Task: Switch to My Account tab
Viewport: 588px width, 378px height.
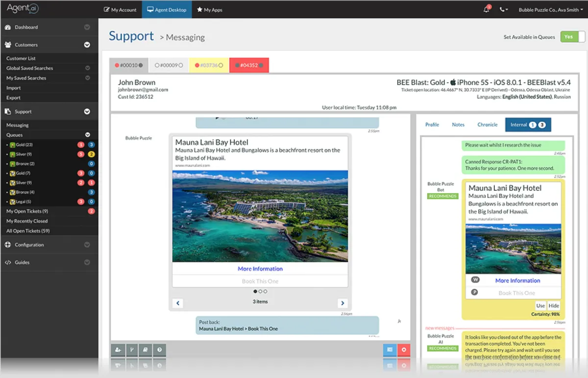Action: tap(120, 10)
